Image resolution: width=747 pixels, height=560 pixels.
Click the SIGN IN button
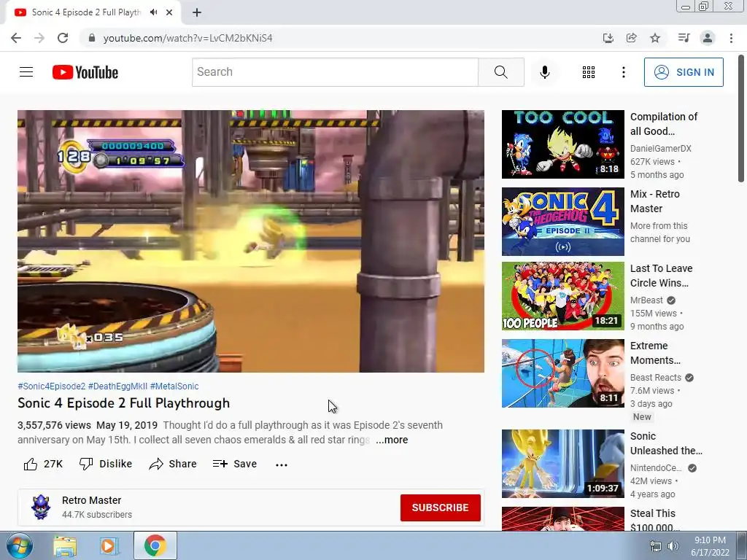[x=684, y=72]
